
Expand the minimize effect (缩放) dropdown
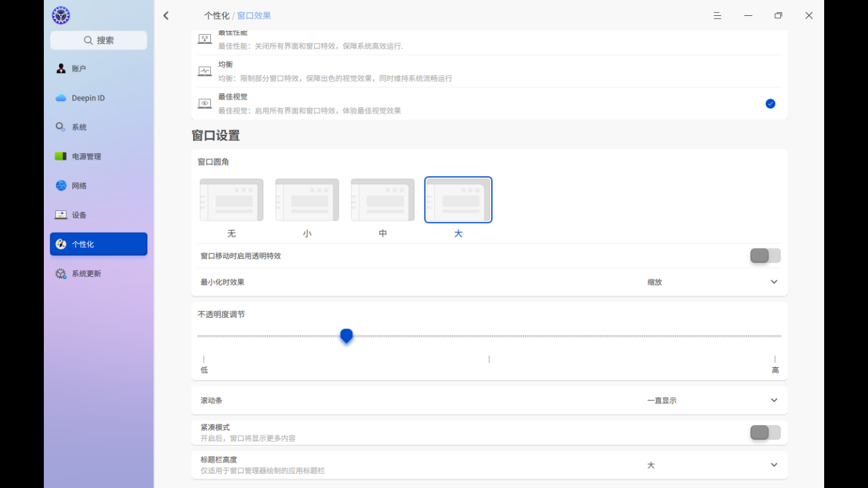[x=712, y=282]
